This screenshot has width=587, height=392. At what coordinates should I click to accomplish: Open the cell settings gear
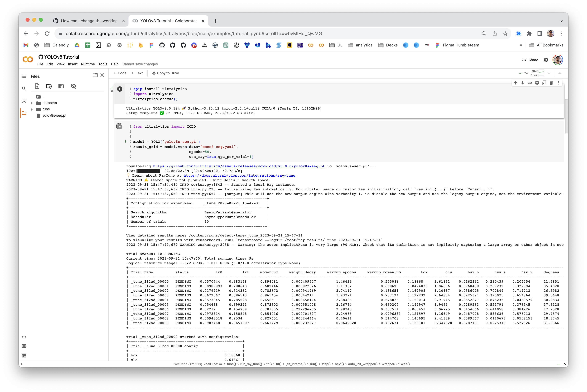pyautogui.click(x=537, y=83)
